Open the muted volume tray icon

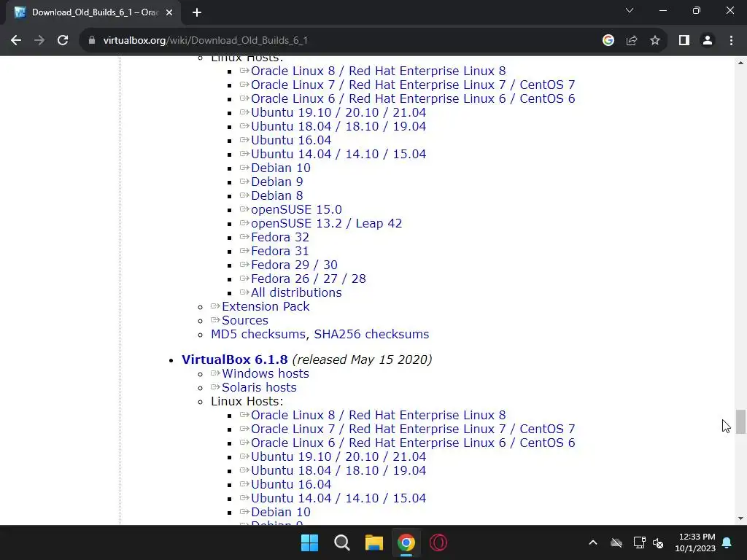coord(658,542)
